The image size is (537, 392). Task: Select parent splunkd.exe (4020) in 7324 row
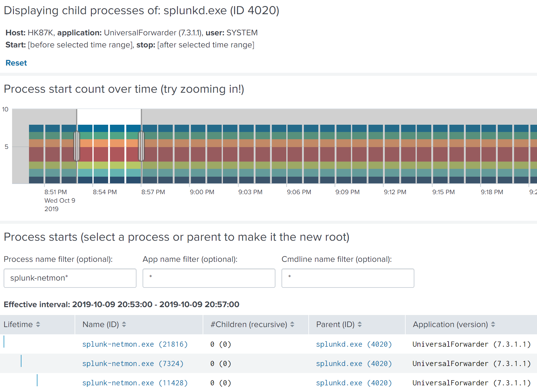tap(354, 364)
